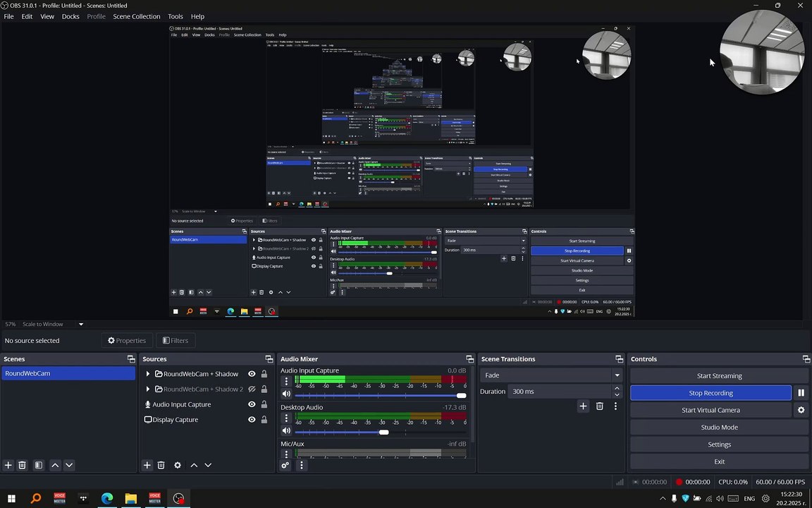Open virtual camera settings gear icon
The height and width of the screenshot is (508, 812).
click(x=801, y=410)
